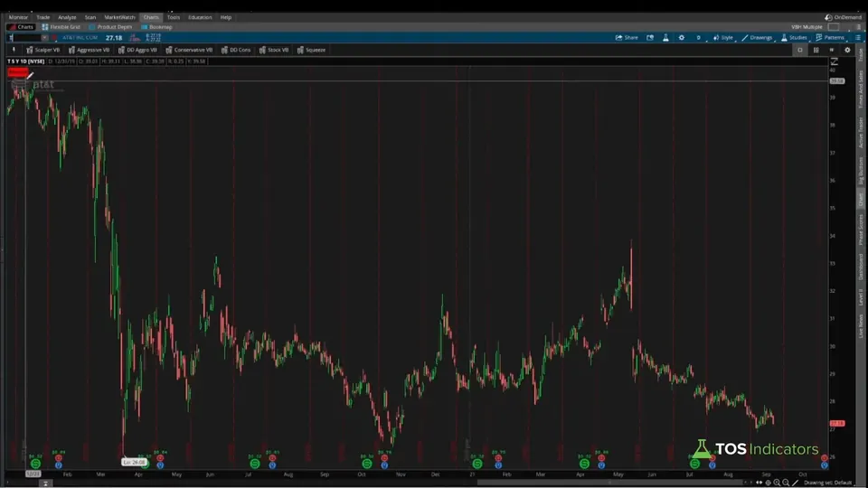Click the green dividend marker near Oct
Screen dimensions: 868x488
[x=366, y=464]
